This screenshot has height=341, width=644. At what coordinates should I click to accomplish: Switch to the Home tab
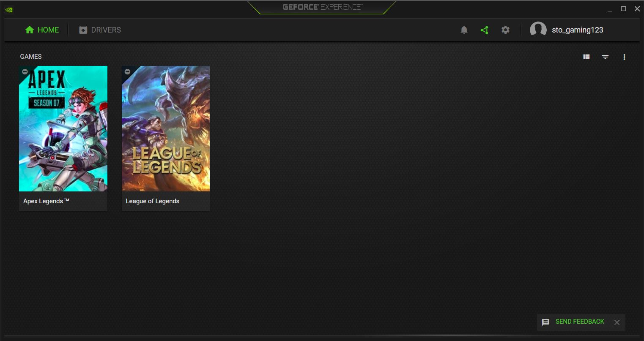pos(42,30)
